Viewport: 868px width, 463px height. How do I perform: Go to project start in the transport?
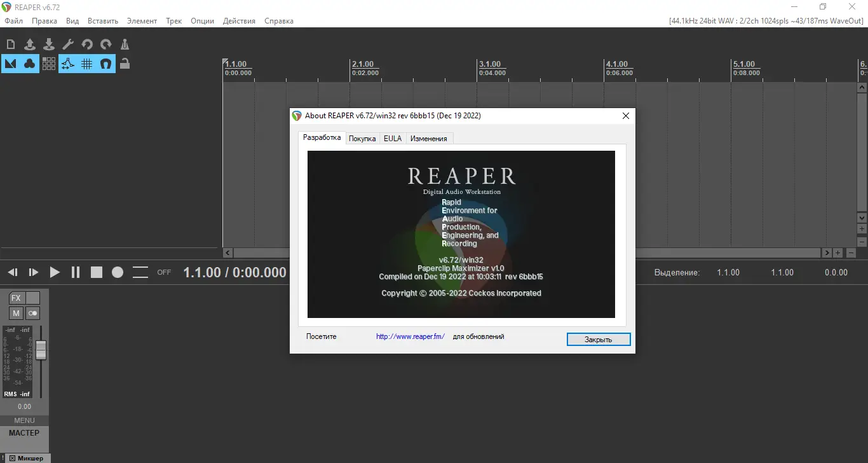[13, 272]
